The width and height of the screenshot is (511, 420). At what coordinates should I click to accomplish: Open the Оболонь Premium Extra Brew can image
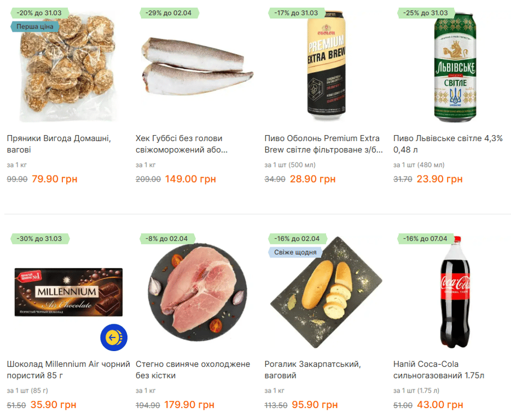[x=326, y=65]
